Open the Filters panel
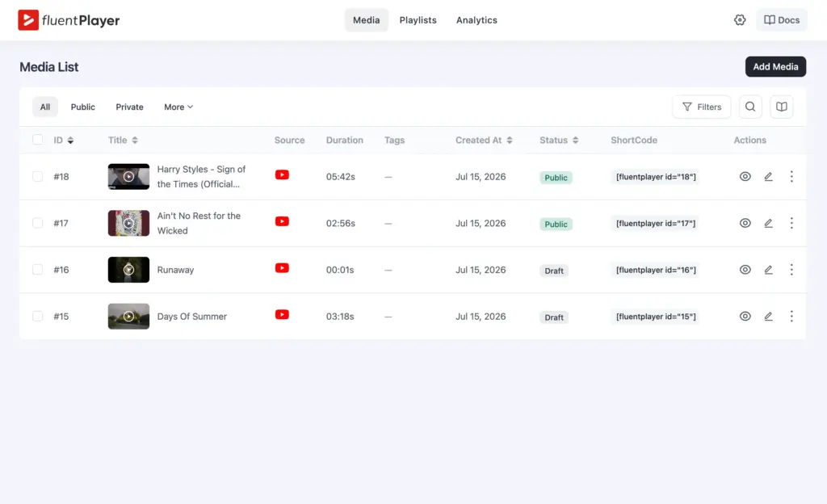Screen dimensions: 827x504 (702, 107)
